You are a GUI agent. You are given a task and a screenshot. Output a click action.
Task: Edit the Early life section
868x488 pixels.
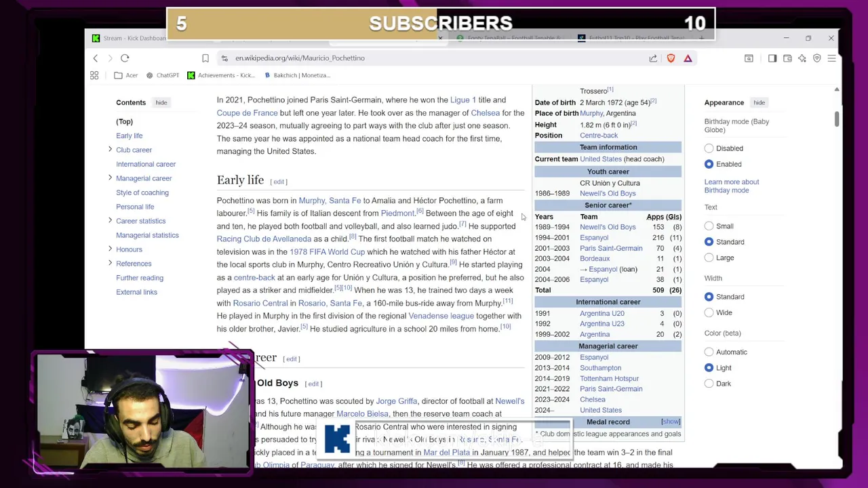[279, 182]
